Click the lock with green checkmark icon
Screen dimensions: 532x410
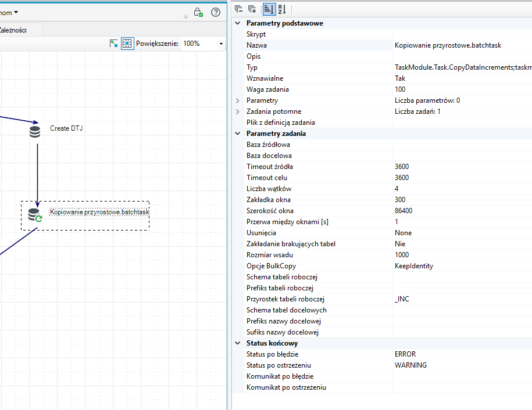coord(198,13)
